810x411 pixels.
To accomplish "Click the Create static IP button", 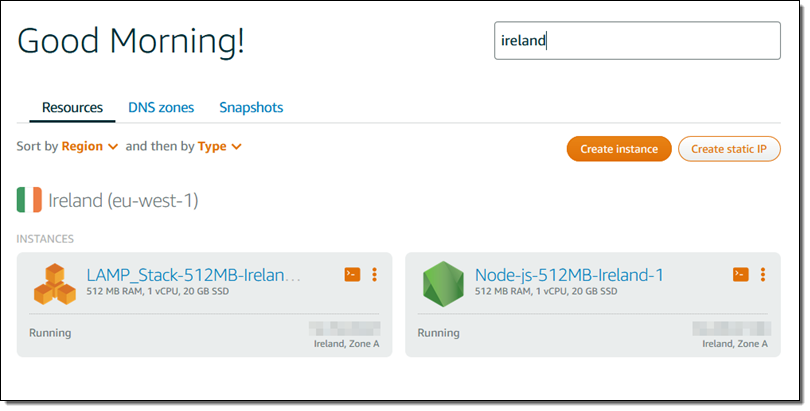I will click(729, 149).
